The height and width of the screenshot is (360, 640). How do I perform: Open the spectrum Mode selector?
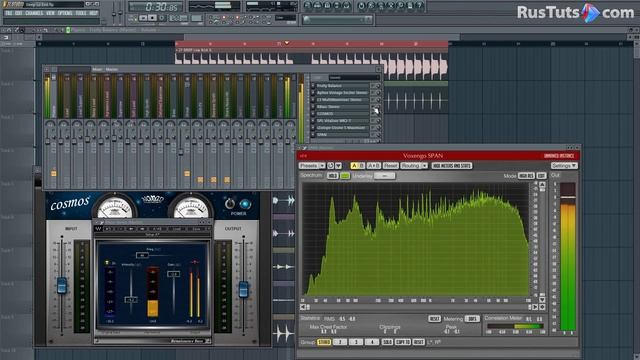point(526,176)
